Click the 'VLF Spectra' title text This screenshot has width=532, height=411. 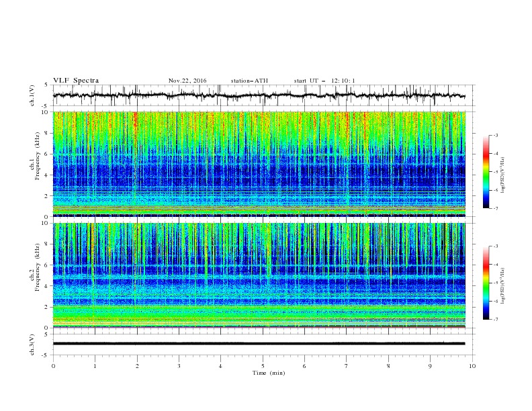point(76,81)
